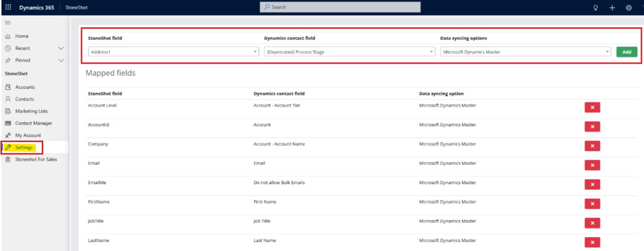This screenshot has width=644, height=251.
Task: Click the AccountId StoneShot field cell
Action: 99,125
